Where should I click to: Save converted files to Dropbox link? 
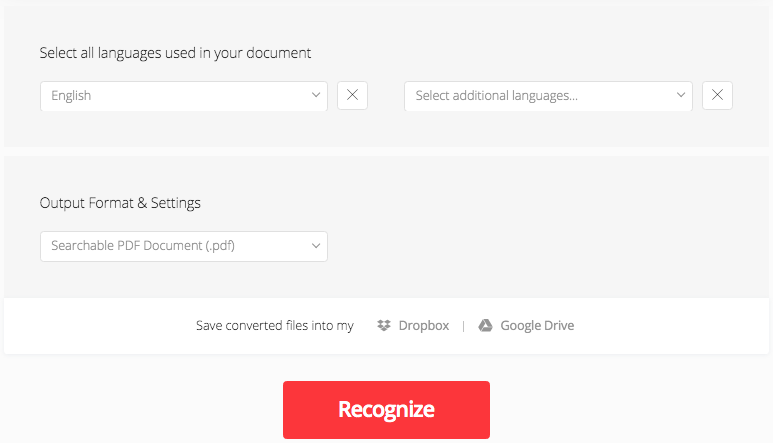click(x=423, y=326)
